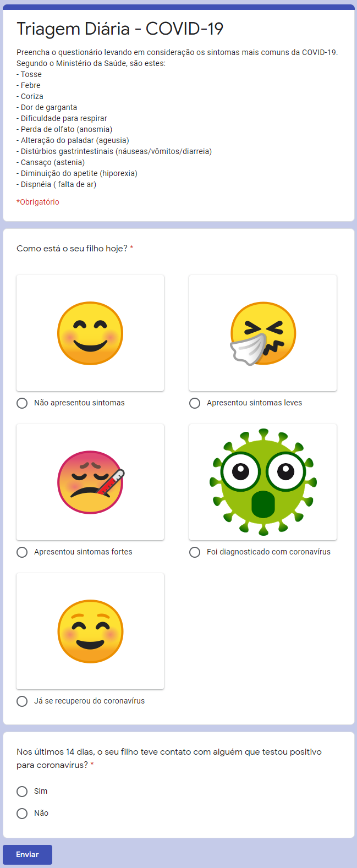Image resolution: width=357 pixels, height=868 pixels.
Task: Click the 'Nos últimos 14 dias' question text
Action: 169,759
